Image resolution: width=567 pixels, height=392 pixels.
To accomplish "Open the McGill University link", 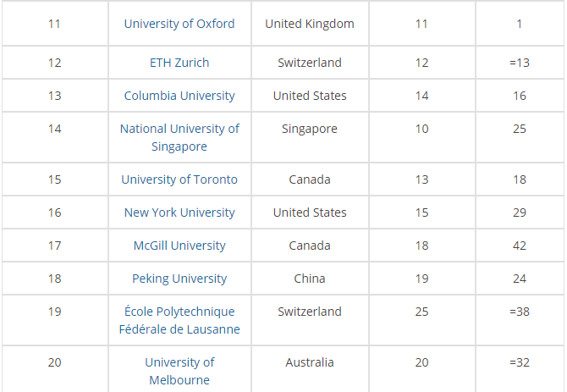I will pos(179,246).
